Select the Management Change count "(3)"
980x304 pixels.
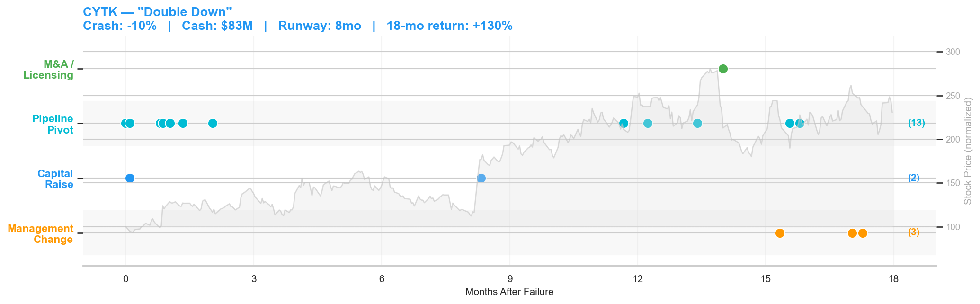[914, 232]
